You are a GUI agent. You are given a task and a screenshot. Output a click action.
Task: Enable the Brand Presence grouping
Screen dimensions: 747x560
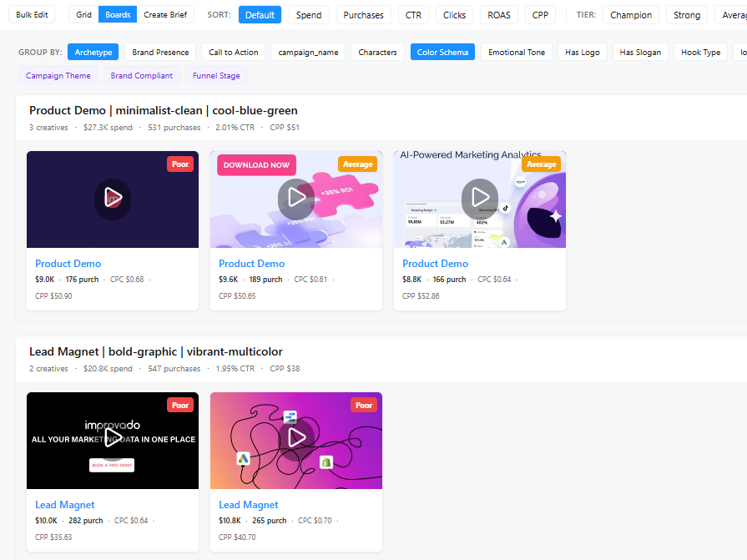click(160, 52)
